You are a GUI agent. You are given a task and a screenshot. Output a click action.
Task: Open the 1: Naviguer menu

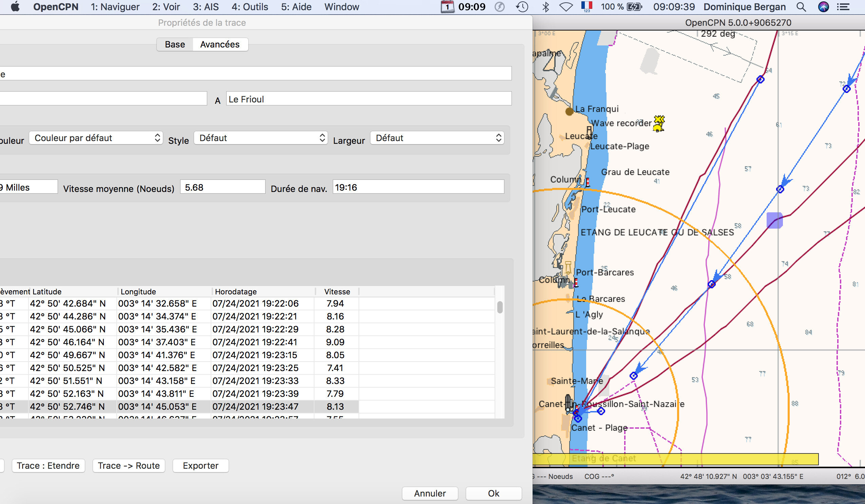115,7
